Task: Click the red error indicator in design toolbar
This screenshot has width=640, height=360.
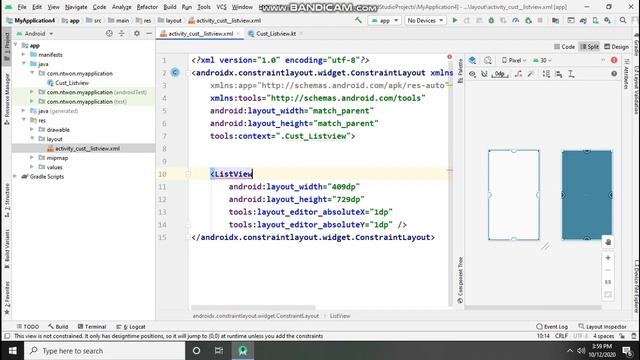Action: pos(614,60)
